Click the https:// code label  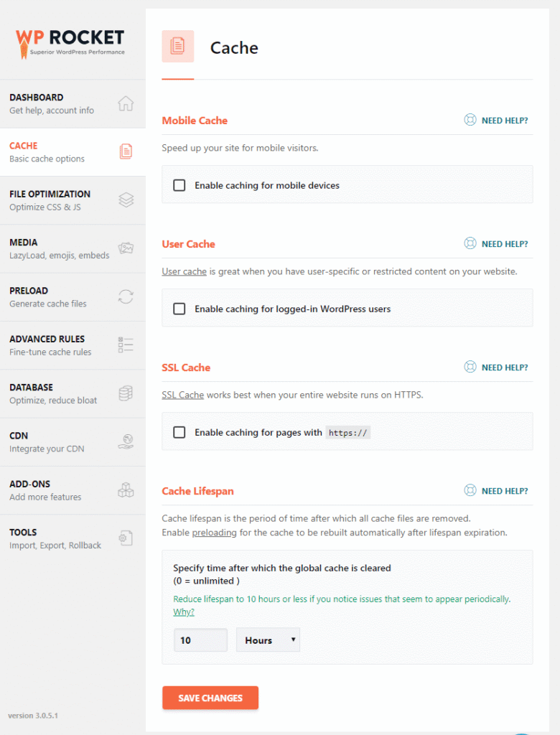pyautogui.click(x=348, y=433)
